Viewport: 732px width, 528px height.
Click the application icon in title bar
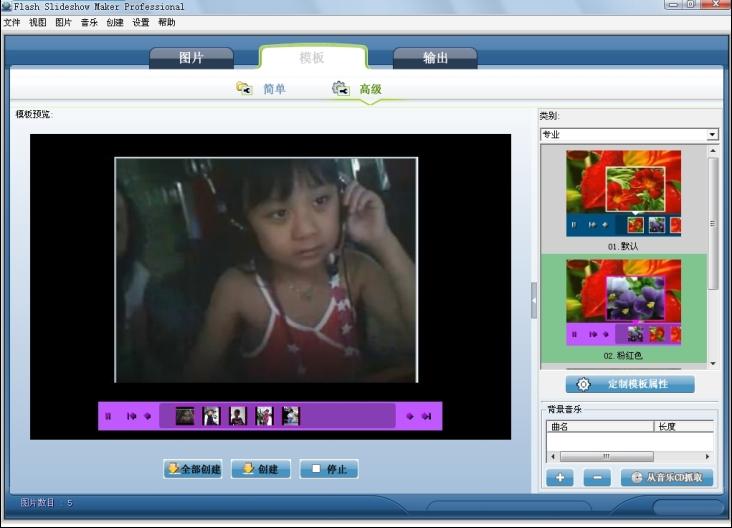(7, 6)
